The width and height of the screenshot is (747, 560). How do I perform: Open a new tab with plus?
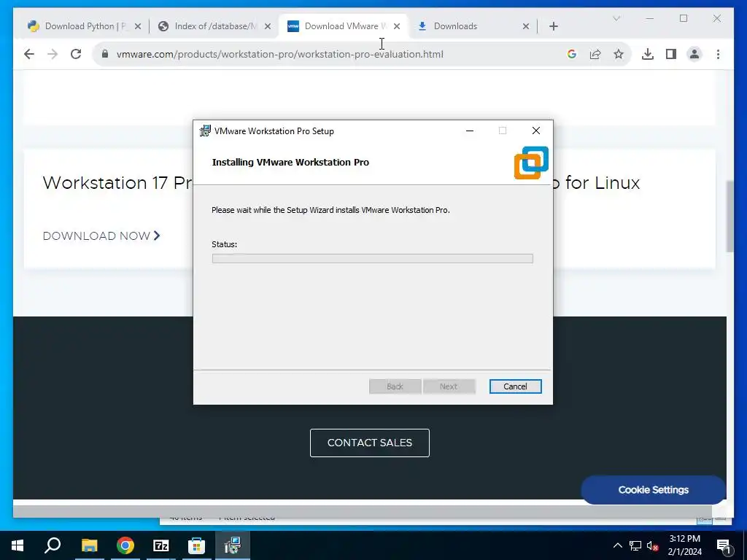(x=553, y=26)
